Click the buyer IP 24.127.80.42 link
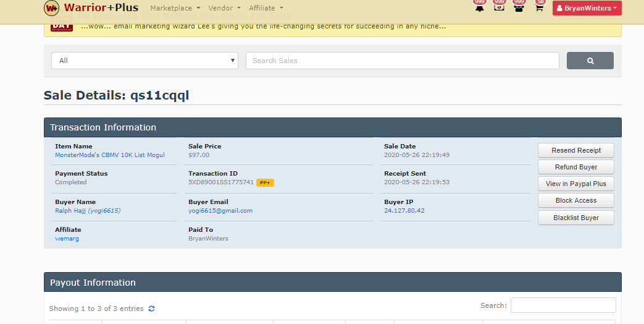644x324 pixels. pyautogui.click(x=404, y=210)
